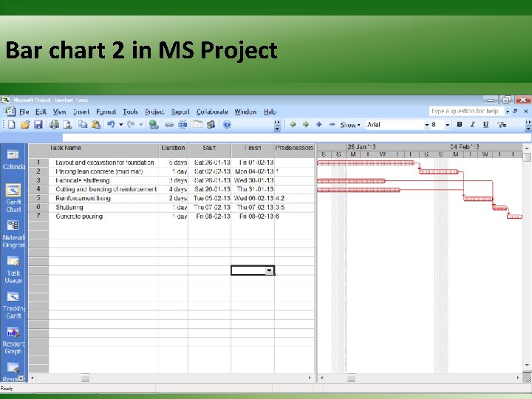Screen dimensions: 532x399
Task: Click the Assign Resources icon
Action: pos(211,125)
